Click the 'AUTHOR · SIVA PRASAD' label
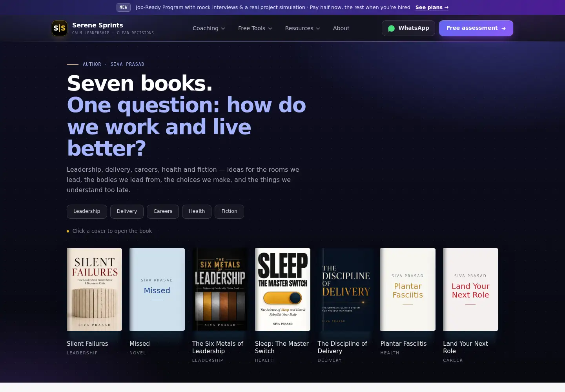Image resolution: width=565 pixels, height=392 pixels. [113, 64]
